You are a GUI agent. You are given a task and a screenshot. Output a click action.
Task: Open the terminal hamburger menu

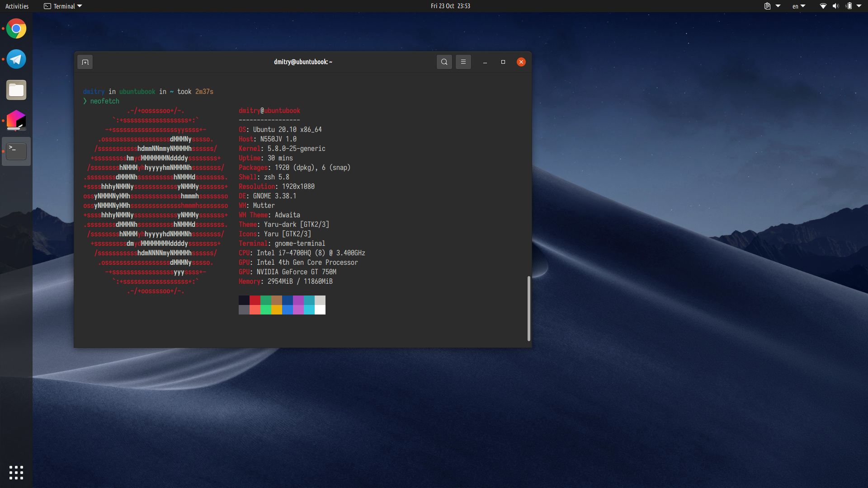[x=463, y=62]
